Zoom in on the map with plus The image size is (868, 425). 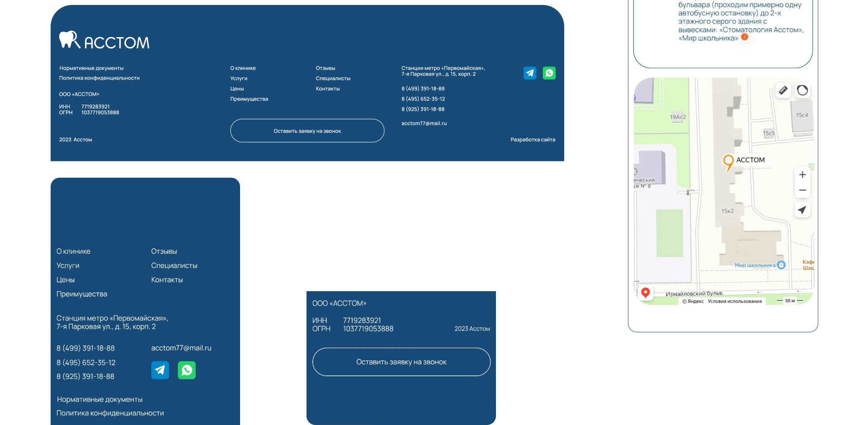(802, 175)
